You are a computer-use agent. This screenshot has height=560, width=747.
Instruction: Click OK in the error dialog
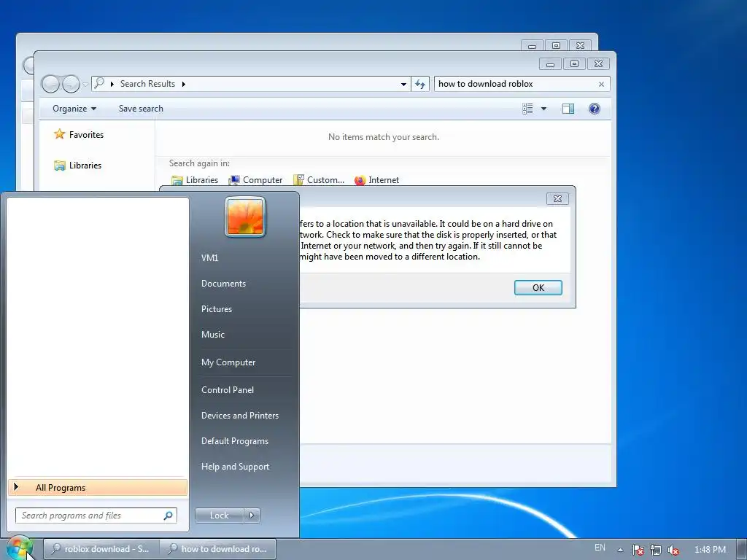pos(538,287)
